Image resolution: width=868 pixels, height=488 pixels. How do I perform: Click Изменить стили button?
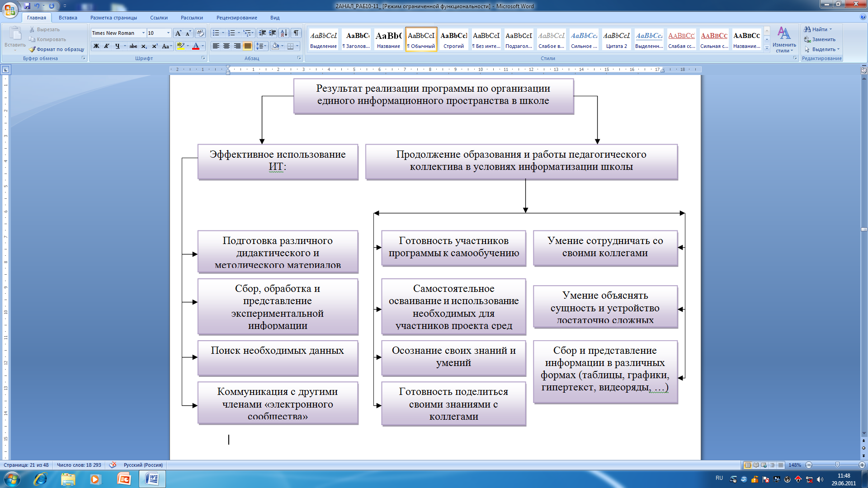click(784, 39)
